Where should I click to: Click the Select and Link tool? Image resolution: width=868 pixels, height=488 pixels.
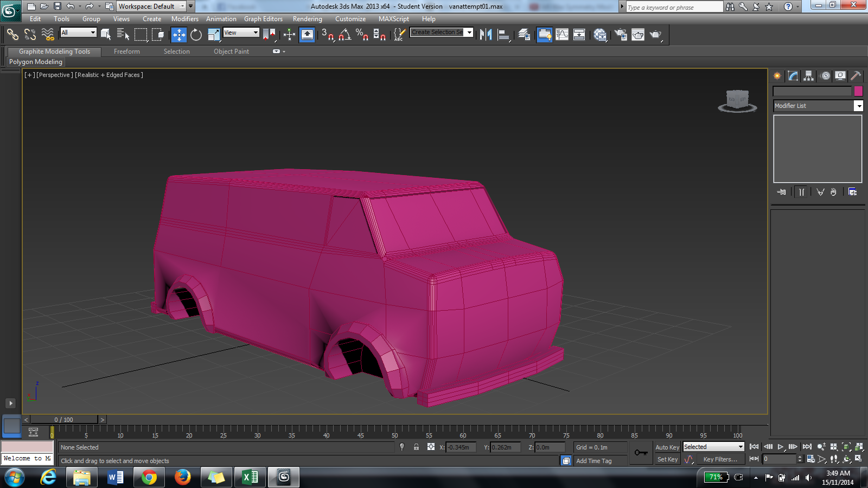(12, 35)
